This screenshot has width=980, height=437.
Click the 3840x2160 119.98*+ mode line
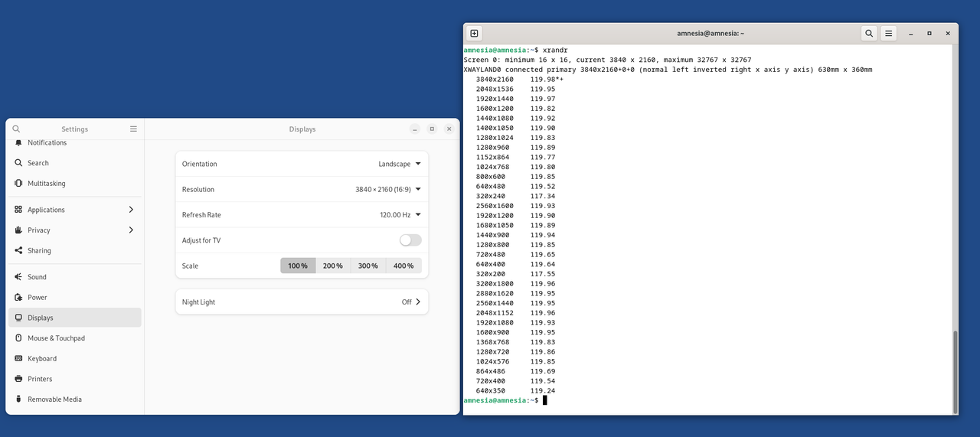(x=520, y=80)
